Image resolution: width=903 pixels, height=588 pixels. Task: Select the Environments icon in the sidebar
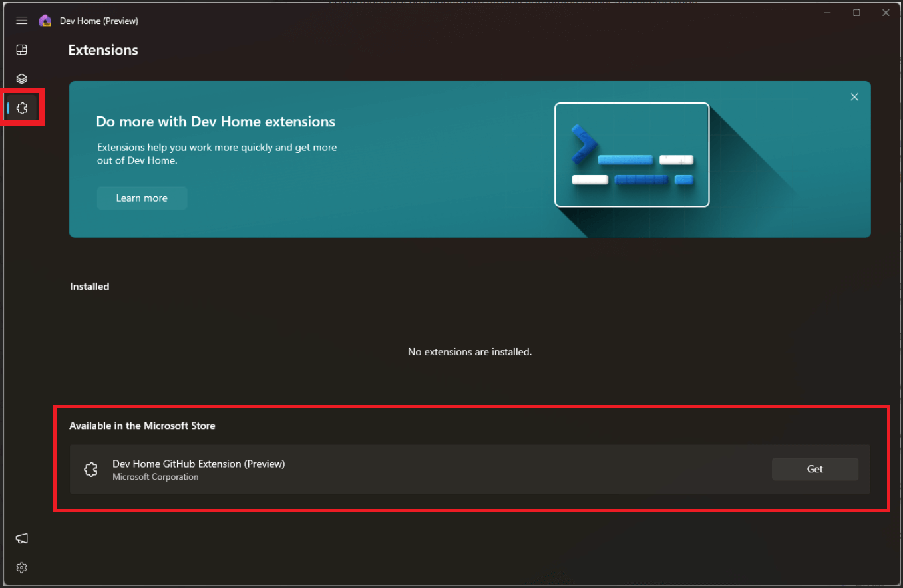pos(21,78)
